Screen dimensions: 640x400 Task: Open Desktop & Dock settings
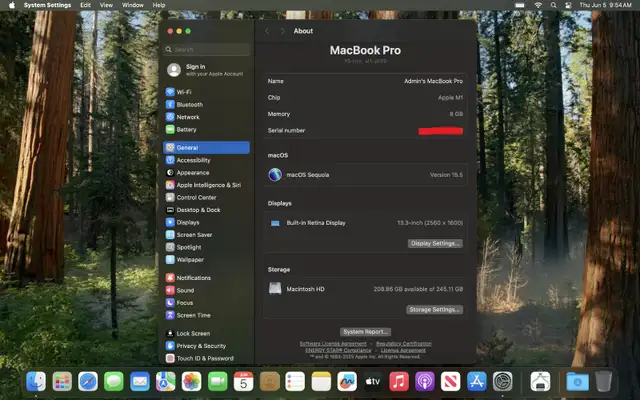(206, 210)
